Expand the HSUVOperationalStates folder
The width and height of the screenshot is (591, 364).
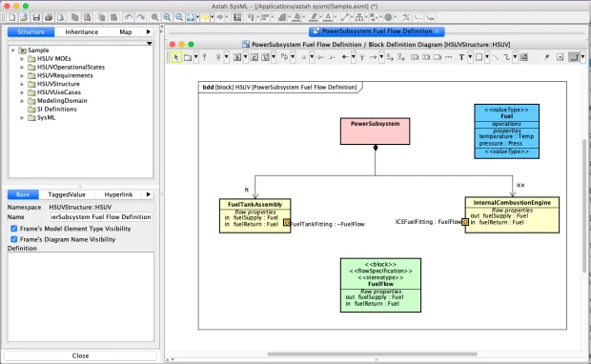tap(22, 67)
